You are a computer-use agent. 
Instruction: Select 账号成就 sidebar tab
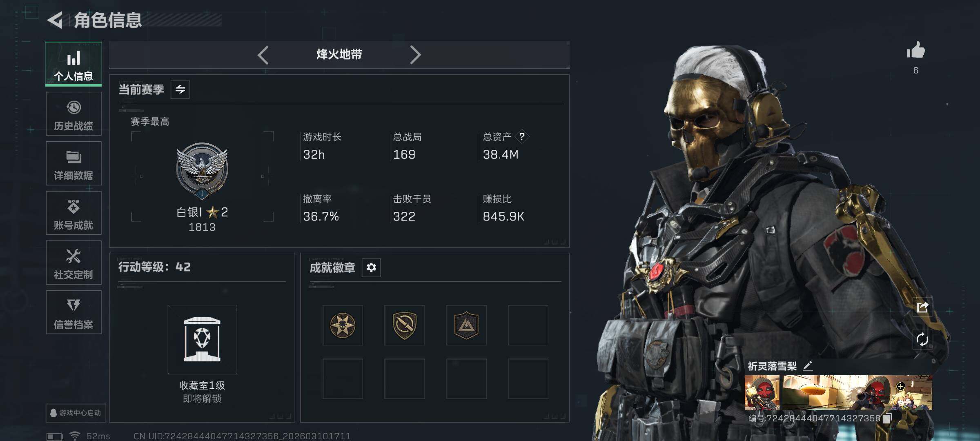[x=73, y=213]
